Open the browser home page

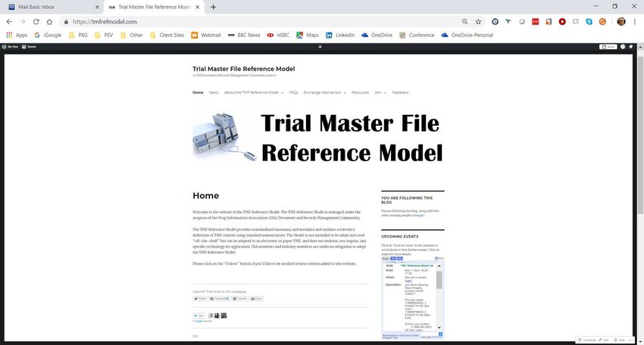49,22
